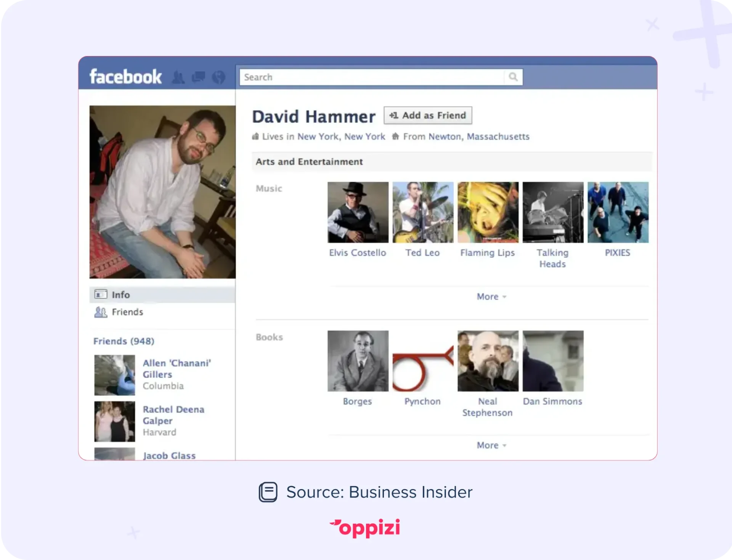Open the notifications globe icon
The image size is (732, 560).
coord(218,77)
